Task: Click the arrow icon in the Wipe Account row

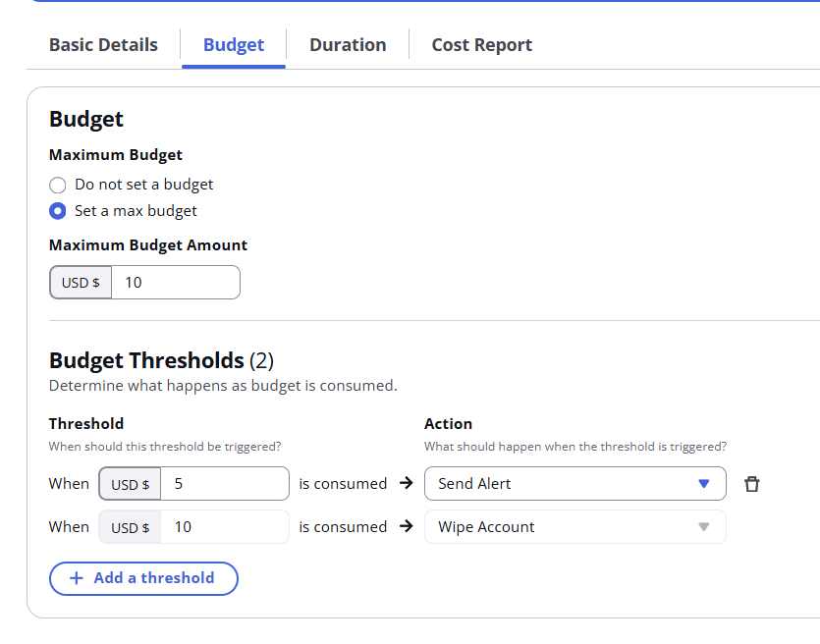Action: pos(407,527)
